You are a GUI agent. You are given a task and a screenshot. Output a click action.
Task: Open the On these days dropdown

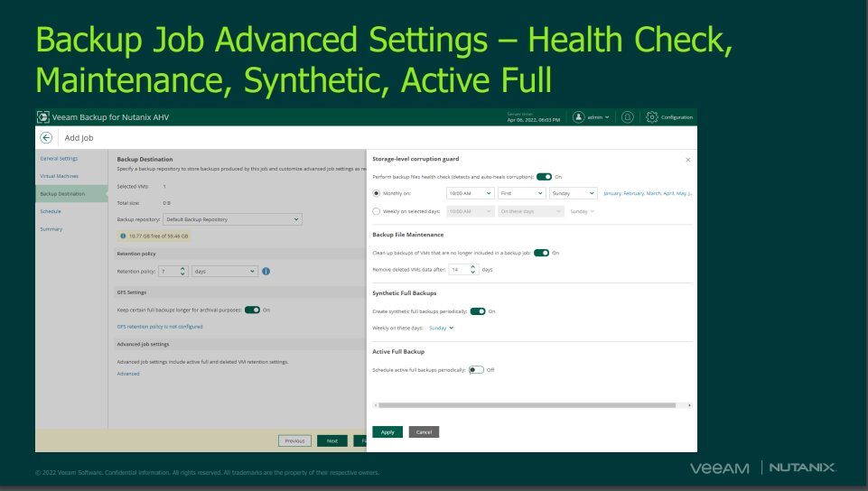[531, 211]
